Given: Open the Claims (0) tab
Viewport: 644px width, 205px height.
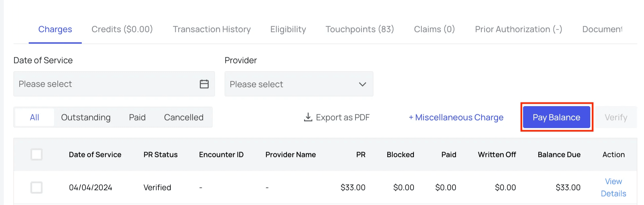Looking at the screenshot, I should (434, 29).
